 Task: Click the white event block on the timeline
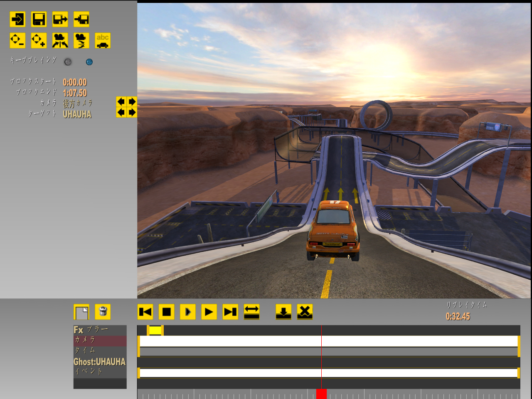click(329, 373)
